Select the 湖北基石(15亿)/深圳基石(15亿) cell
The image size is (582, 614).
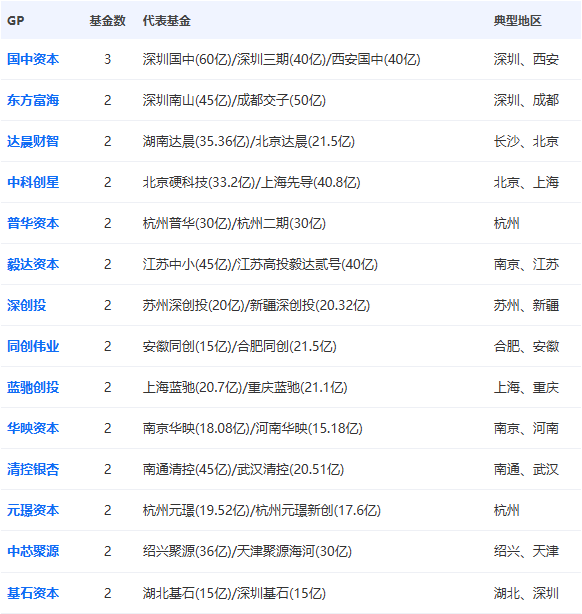point(234,593)
